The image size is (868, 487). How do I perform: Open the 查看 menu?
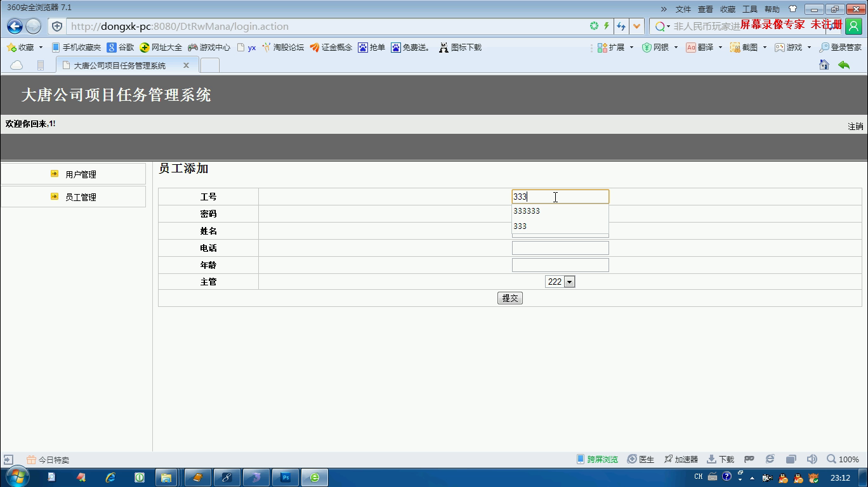[x=706, y=9]
